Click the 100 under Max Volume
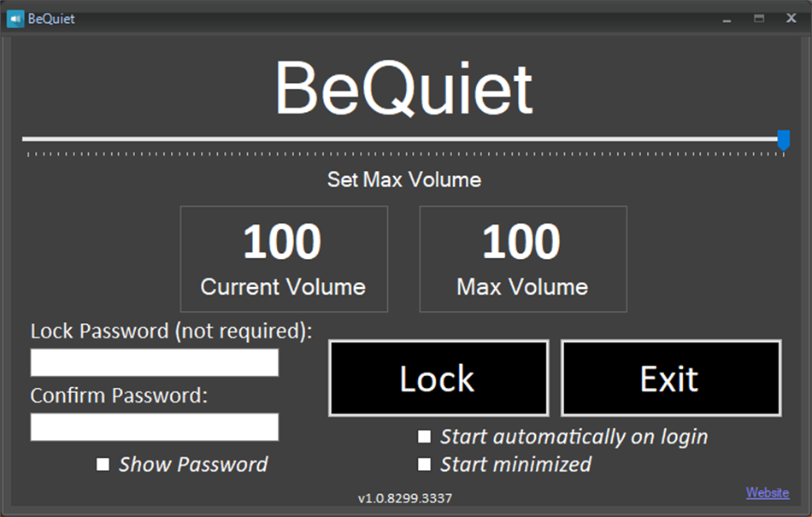This screenshot has width=812, height=517. pyautogui.click(x=522, y=241)
